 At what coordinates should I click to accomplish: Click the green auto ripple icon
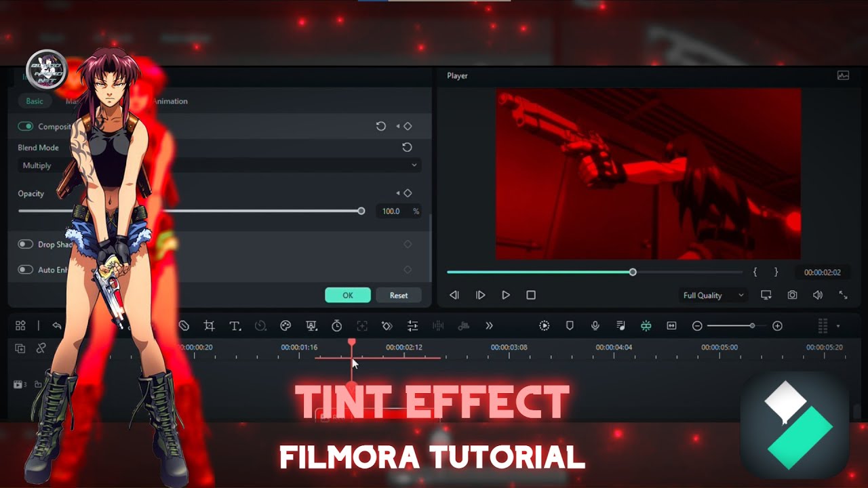(646, 326)
